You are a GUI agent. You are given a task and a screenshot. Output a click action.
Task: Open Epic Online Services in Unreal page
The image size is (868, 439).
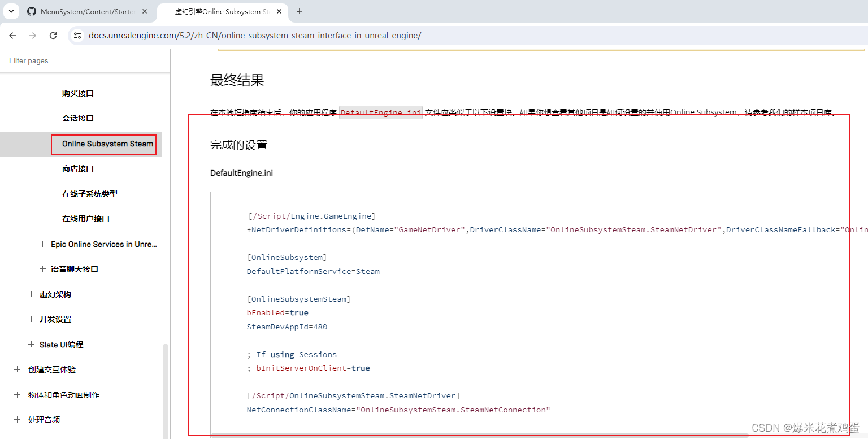coord(104,244)
